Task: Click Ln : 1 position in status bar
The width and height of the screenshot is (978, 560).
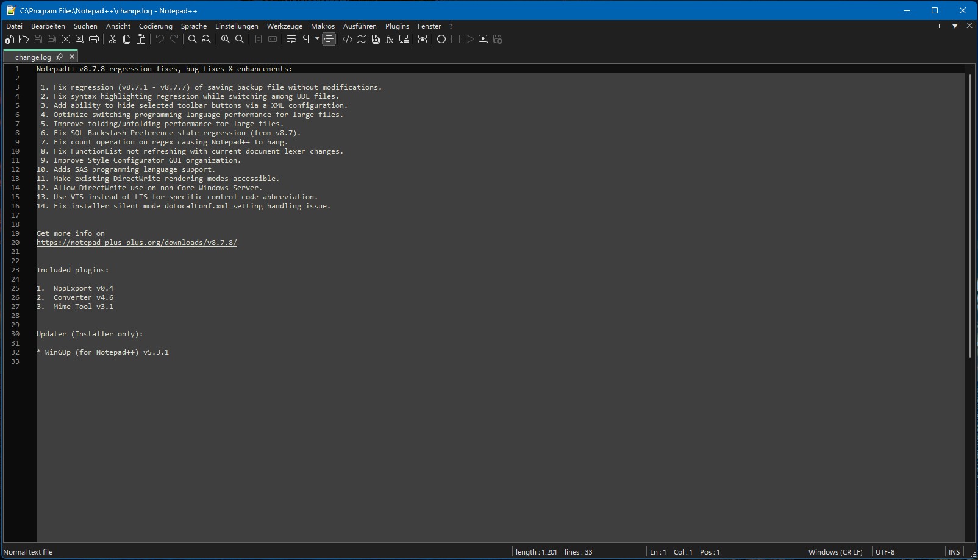Action: pos(658,552)
